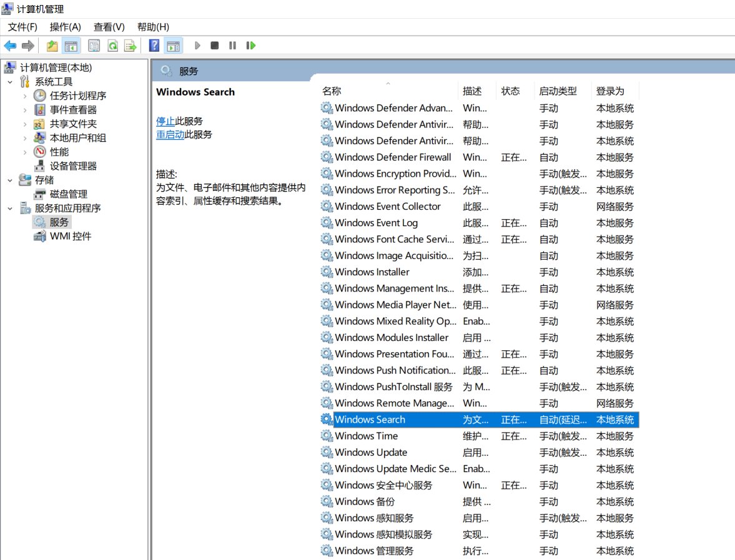
Task: Open service Properties from the toolbar
Action: pyautogui.click(x=94, y=45)
